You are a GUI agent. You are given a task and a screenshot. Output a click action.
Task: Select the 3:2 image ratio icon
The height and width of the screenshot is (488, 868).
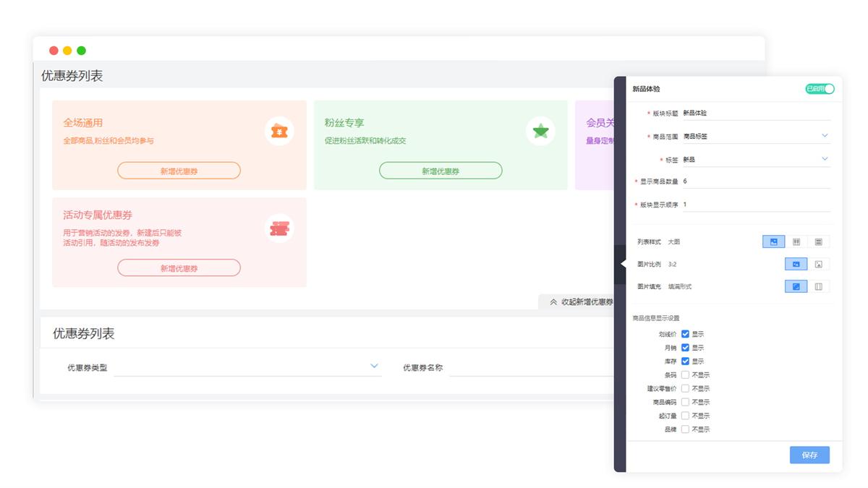tap(796, 264)
